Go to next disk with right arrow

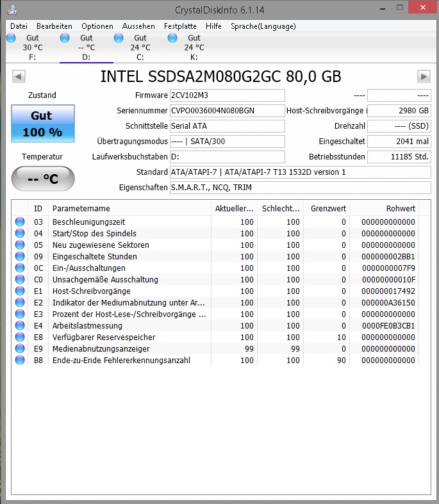[424, 76]
